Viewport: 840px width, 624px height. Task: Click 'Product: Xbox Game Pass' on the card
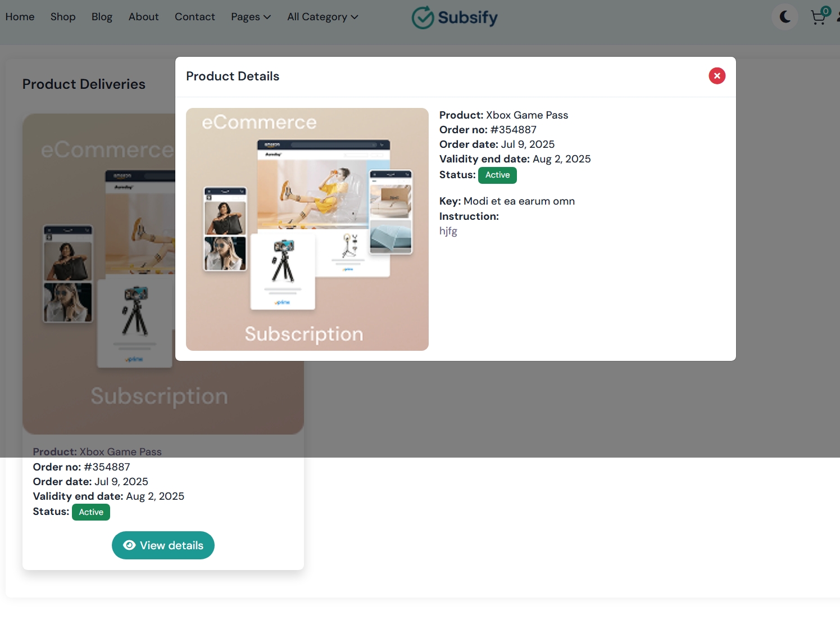click(x=97, y=452)
